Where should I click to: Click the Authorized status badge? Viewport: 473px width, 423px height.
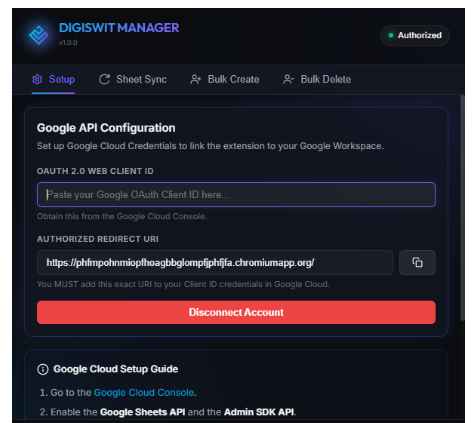click(415, 35)
